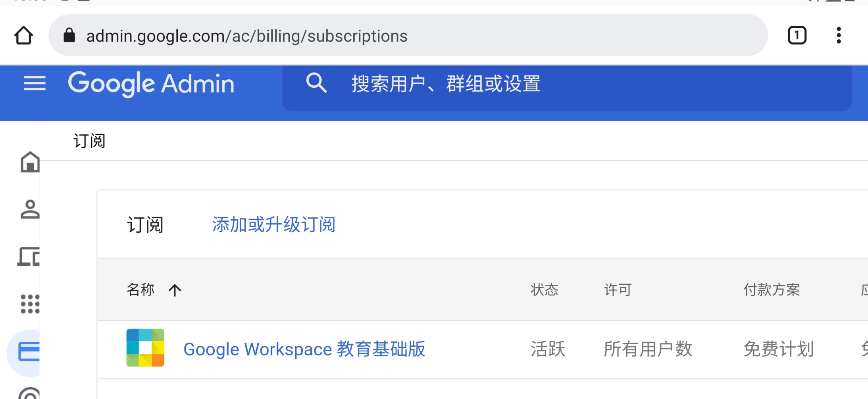Click the padlock site security icon
This screenshot has width=868, height=399.
tap(69, 35)
